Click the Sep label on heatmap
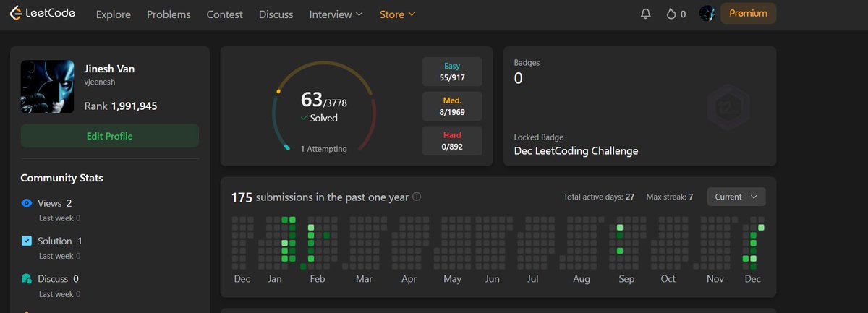Image resolution: width=868 pixels, height=313 pixels. coord(626,279)
